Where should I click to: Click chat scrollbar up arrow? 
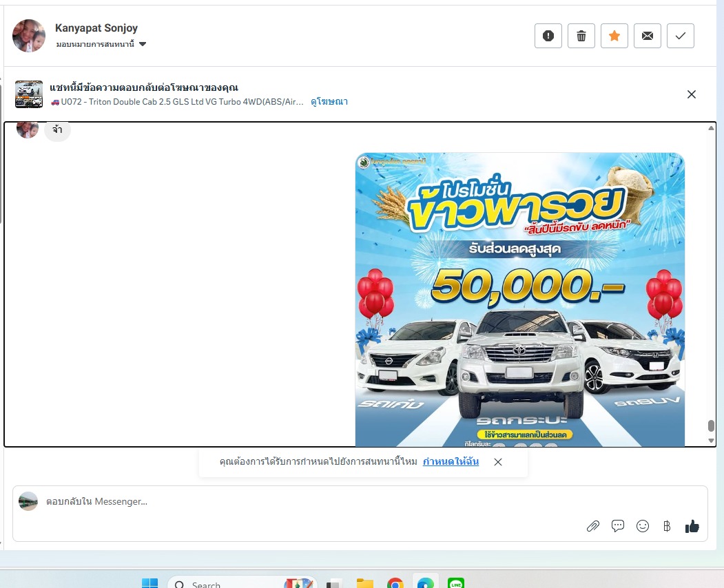(711, 128)
